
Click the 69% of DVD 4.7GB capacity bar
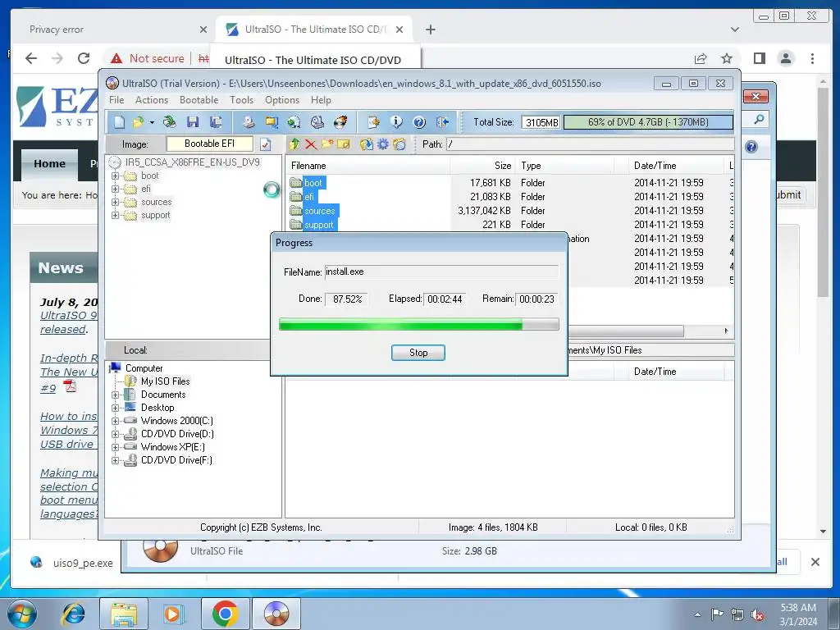pyautogui.click(x=648, y=122)
